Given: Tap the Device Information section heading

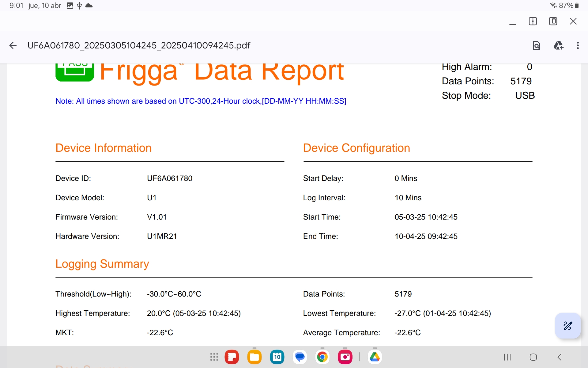Looking at the screenshot, I should tap(104, 148).
